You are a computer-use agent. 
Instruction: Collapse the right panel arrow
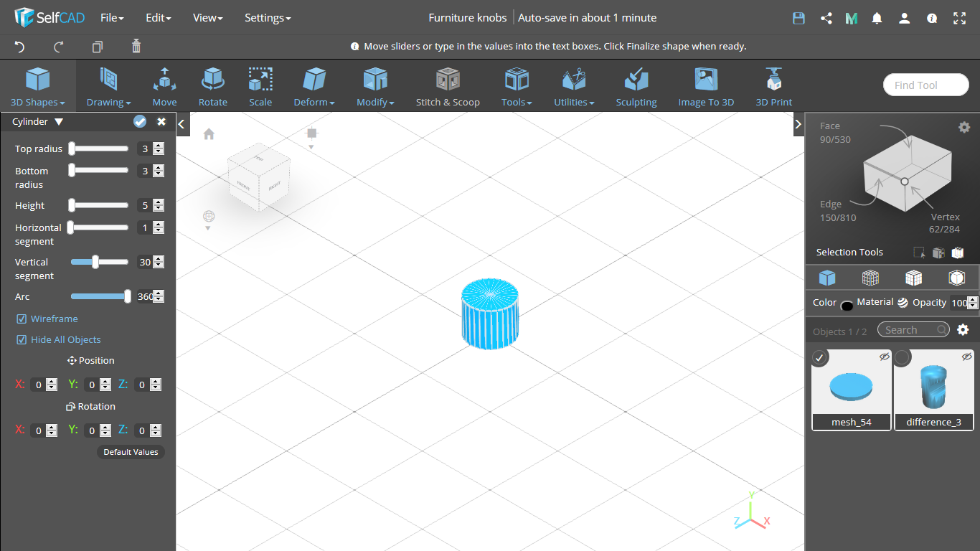(x=798, y=124)
